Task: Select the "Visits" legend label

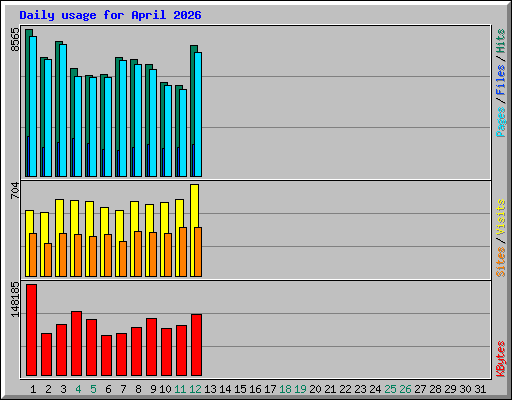Action: click(501, 217)
